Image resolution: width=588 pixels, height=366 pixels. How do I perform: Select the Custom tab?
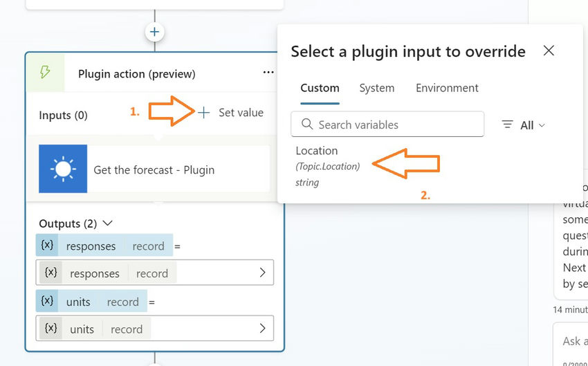pyautogui.click(x=320, y=88)
